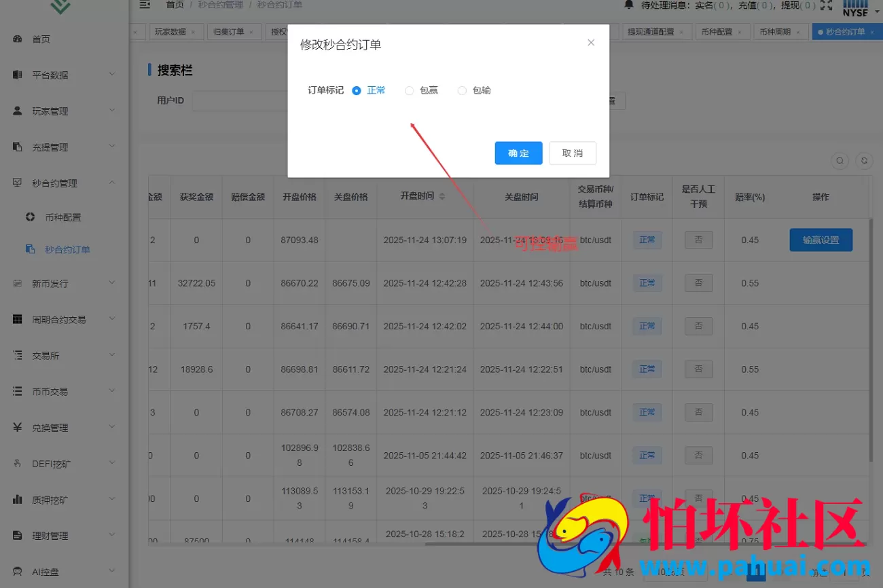
Task: Select the 包输 radio option
Action: click(x=474, y=90)
